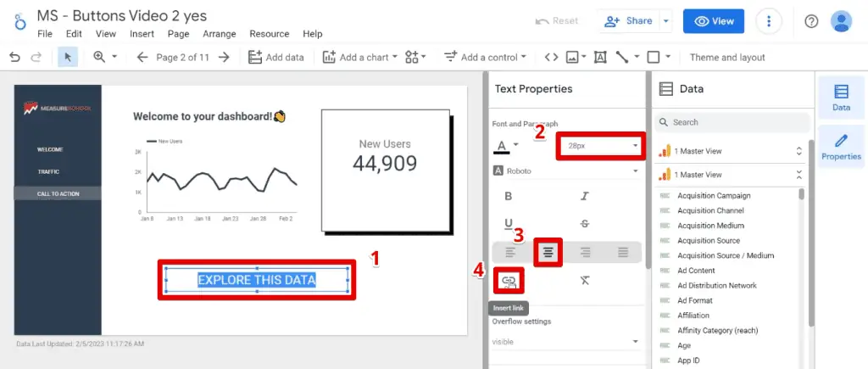Click the Insert link icon
The image size is (868, 369).
tap(509, 281)
